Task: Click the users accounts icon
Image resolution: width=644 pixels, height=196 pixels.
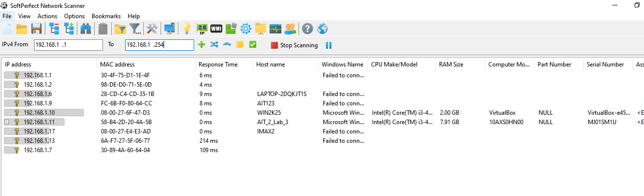Action: point(290,29)
